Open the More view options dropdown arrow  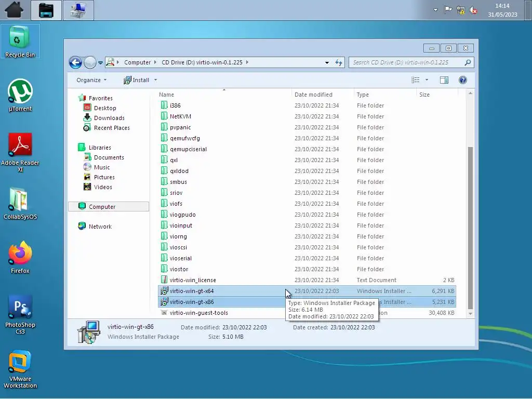[x=427, y=80]
